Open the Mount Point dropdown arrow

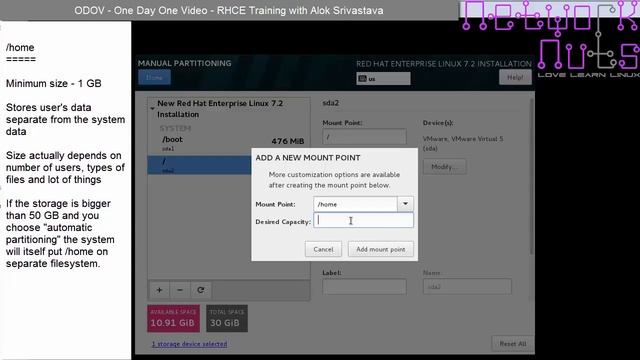click(405, 204)
